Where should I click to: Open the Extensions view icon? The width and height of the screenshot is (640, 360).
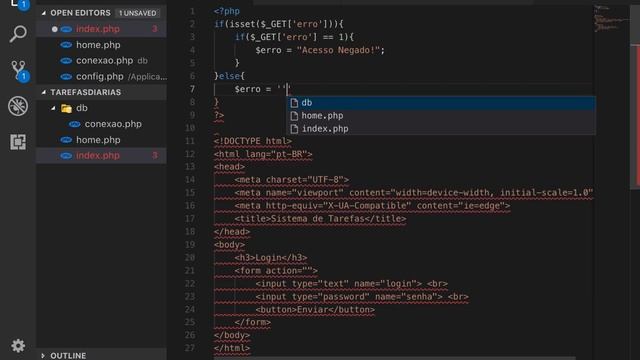pyautogui.click(x=18, y=142)
